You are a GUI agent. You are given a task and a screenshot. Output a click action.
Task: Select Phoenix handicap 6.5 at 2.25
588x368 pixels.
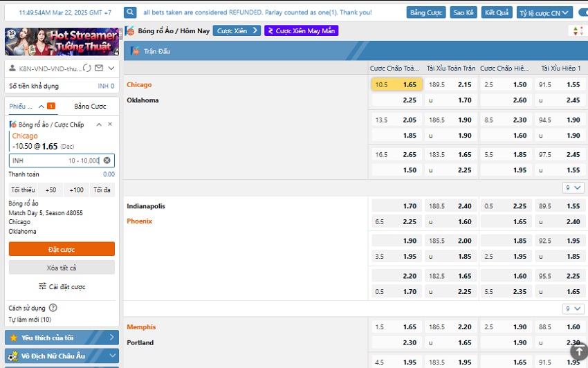click(x=397, y=222)
